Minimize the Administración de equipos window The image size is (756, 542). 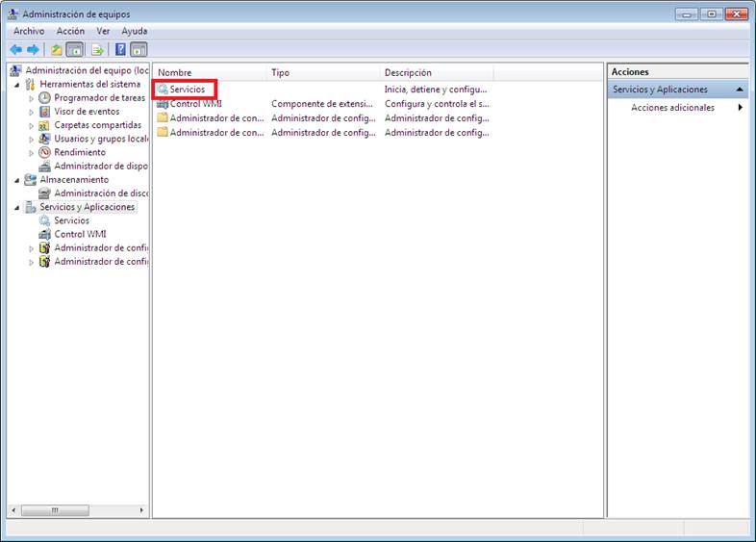pos(686,14)
